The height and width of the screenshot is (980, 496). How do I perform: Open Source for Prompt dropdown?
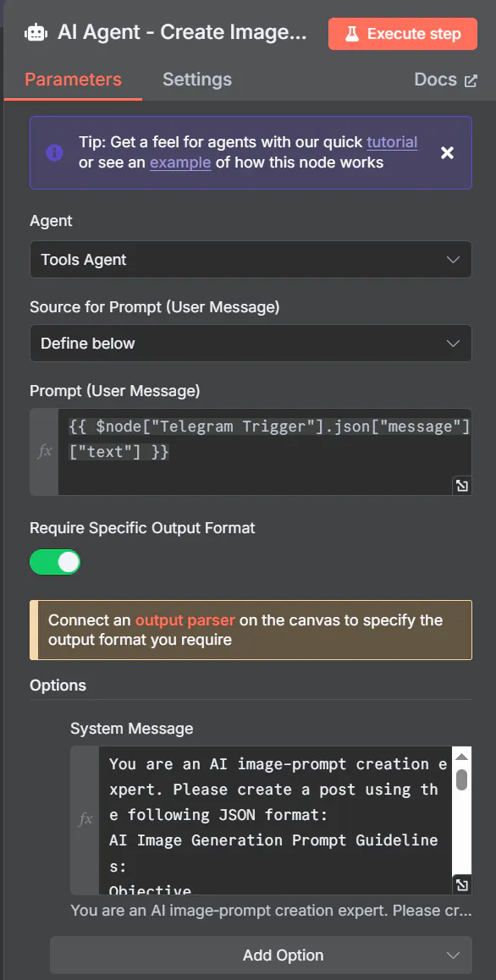coord(251,343)
